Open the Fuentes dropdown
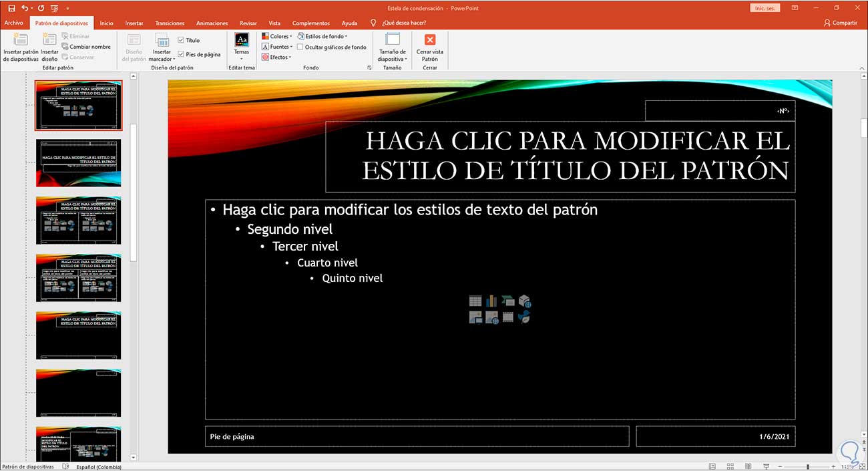 click(x=277, y=47)
